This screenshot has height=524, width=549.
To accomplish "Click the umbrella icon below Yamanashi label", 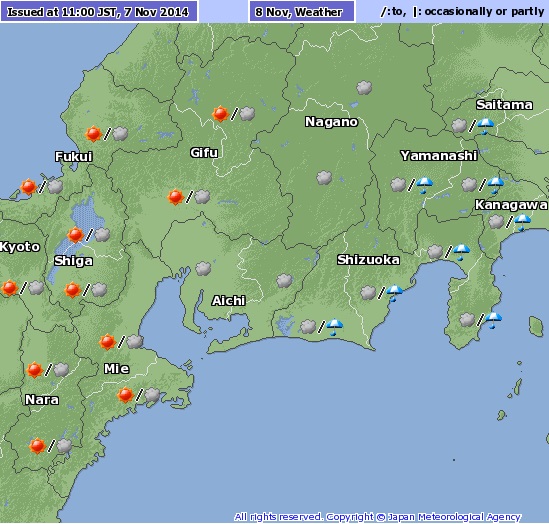I will [424, 185].
